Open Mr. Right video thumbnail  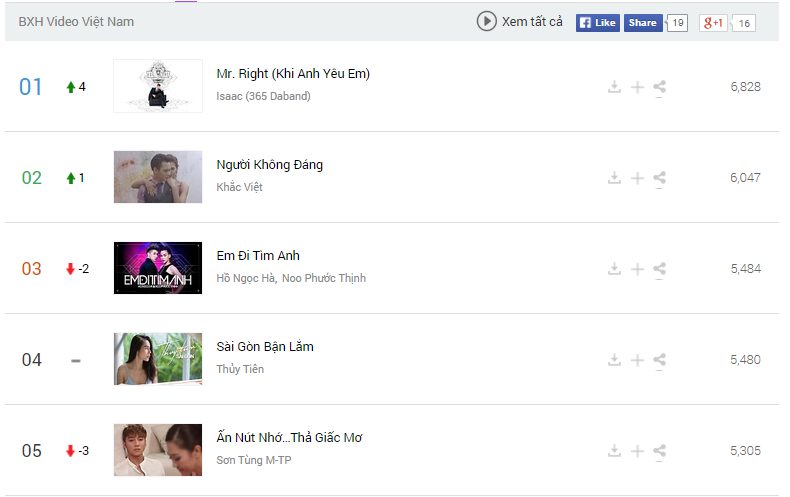pyautogui.click(x=158, y=86)
